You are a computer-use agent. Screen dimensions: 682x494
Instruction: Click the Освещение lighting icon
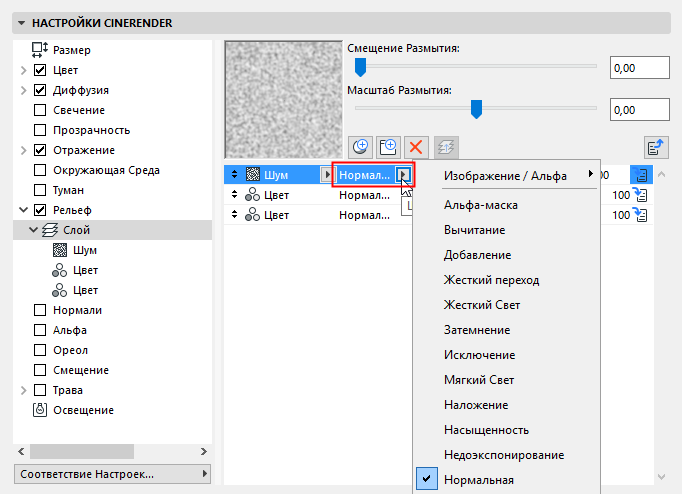[41, 410]
